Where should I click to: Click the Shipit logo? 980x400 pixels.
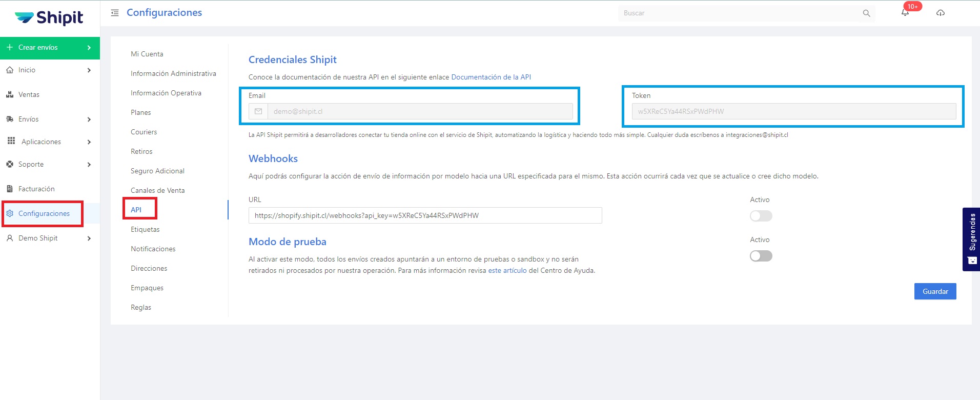[49, 17]
